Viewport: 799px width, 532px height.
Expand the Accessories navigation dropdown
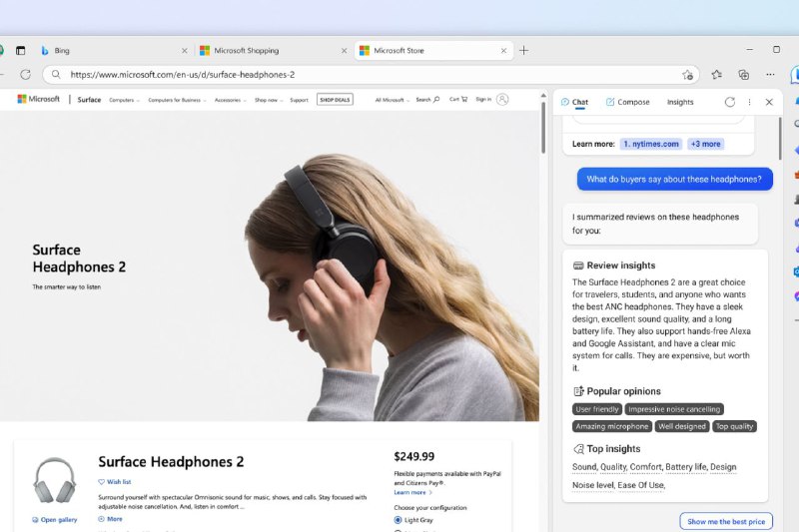pos(230,100)
